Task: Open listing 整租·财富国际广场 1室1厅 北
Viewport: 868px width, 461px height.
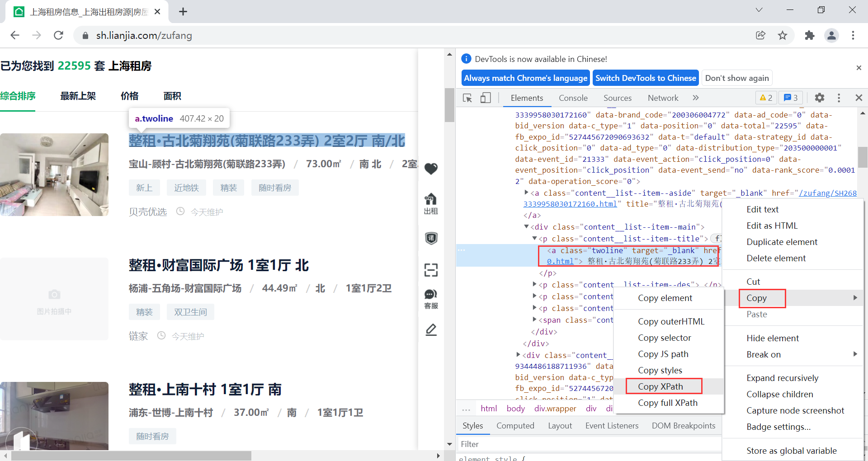Action: (219, 265)
